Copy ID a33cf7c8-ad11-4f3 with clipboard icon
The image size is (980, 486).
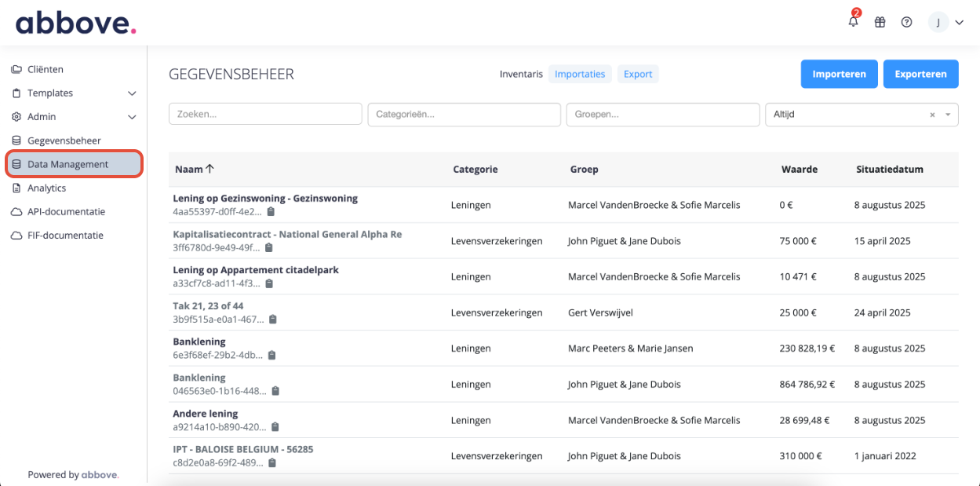point(270,283)
